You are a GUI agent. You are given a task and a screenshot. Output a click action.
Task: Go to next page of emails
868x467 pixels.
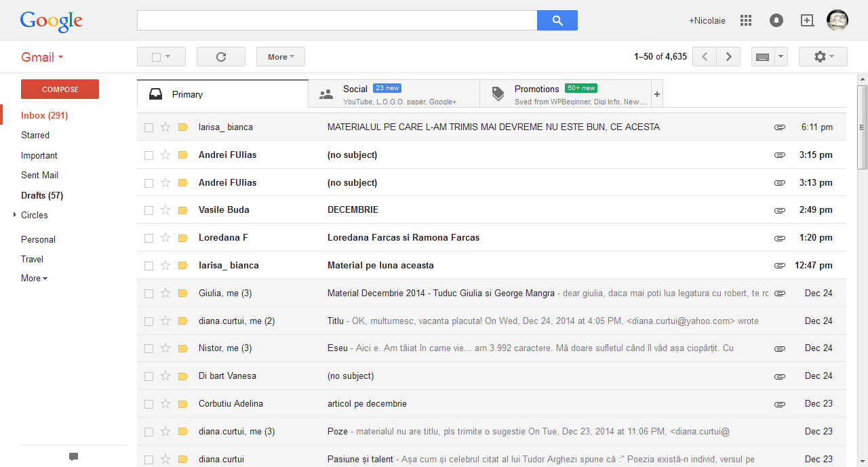[728, 57]
